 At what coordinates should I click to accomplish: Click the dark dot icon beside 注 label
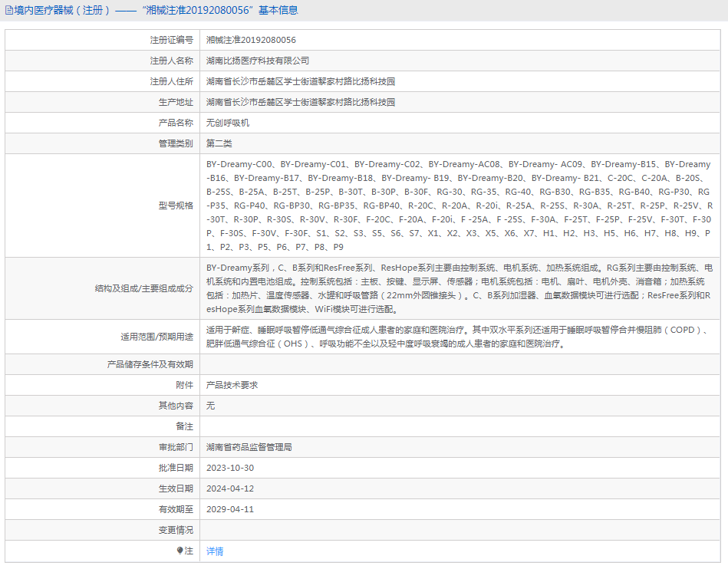pos(180,550)
